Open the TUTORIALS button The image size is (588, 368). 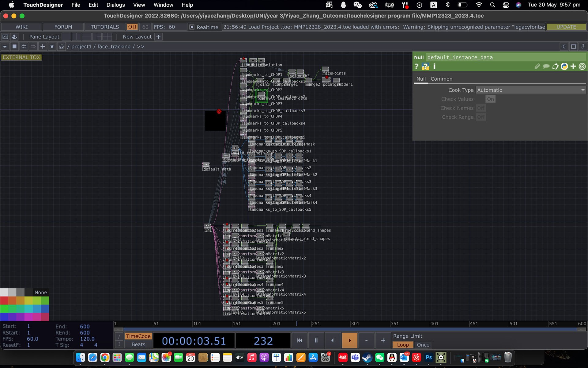[105, 27]
